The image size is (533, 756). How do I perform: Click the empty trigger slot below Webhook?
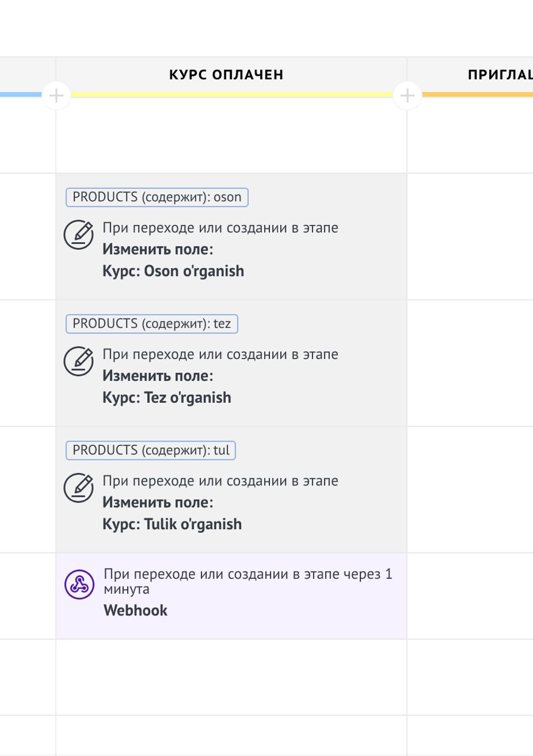click(232, 677)
